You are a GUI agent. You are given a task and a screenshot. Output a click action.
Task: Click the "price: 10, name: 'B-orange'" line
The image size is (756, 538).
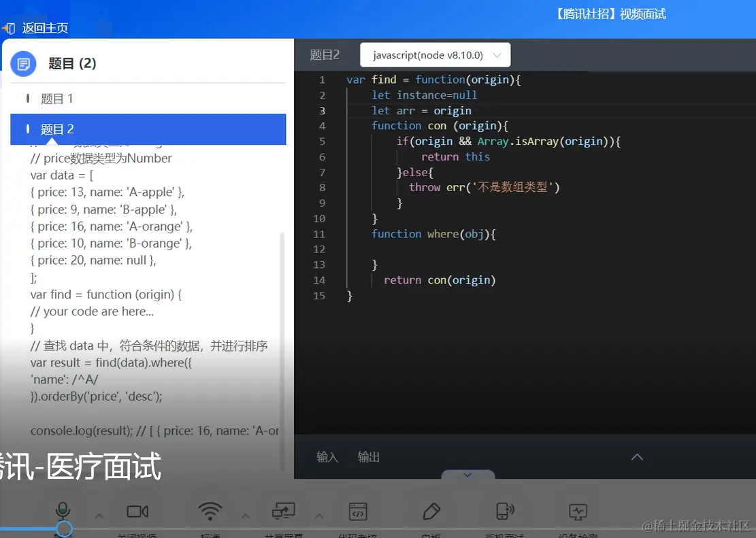(110, 243)
